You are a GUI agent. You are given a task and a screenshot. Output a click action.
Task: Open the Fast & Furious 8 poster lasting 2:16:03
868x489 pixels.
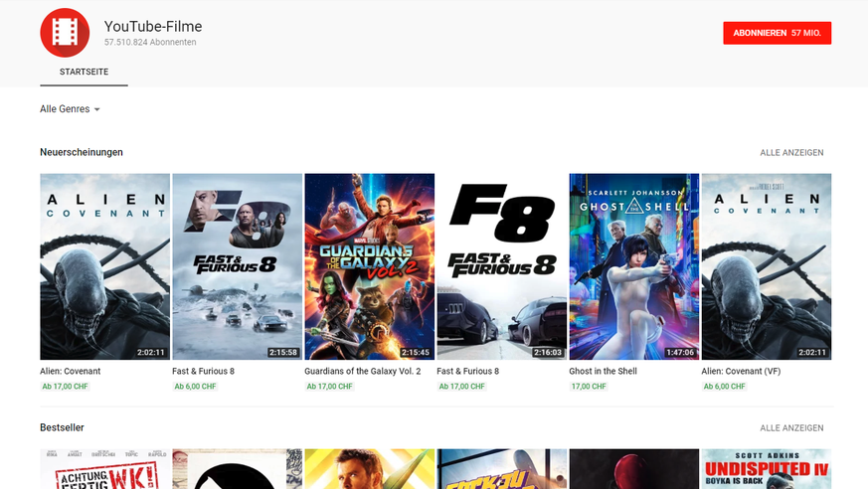point(501,266)
